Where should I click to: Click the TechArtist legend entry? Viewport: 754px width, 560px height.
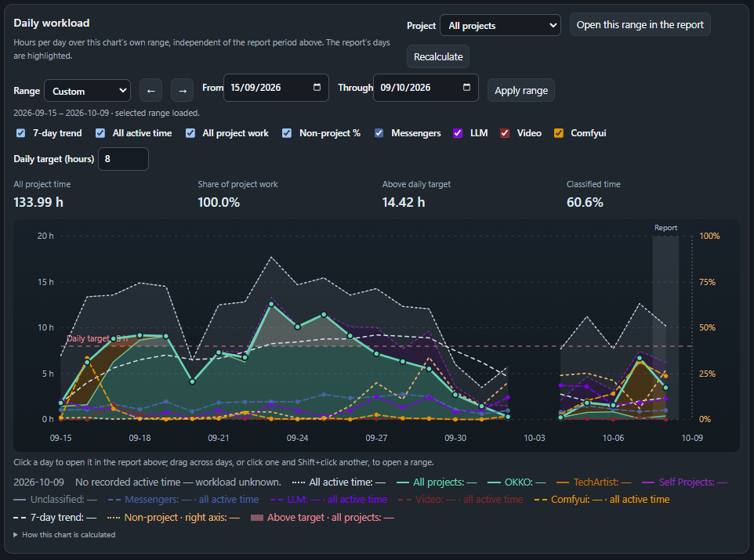(594, 482)
